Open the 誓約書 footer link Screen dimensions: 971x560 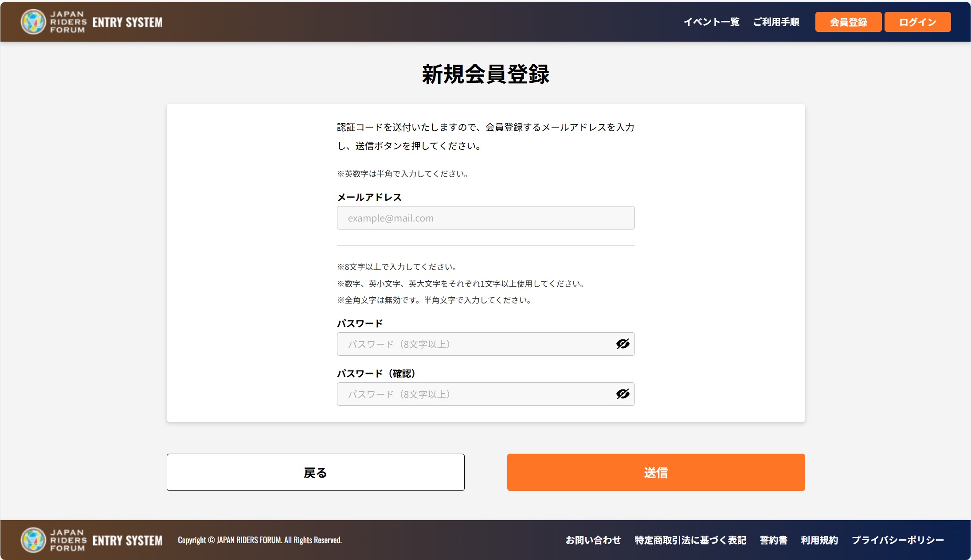coord(773,540)
